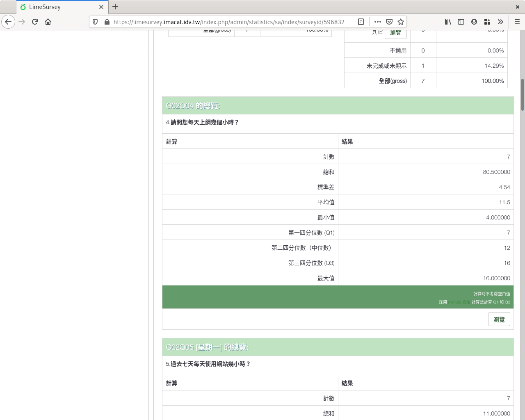Image resolution: width=525 pixels, height=420 pixels.
Task: Open the Firefox hamburger menu
Action: point(517,22)
